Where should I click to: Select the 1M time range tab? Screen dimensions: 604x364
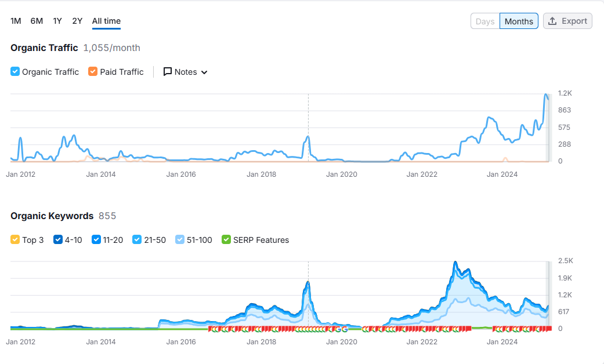(16, 21)
